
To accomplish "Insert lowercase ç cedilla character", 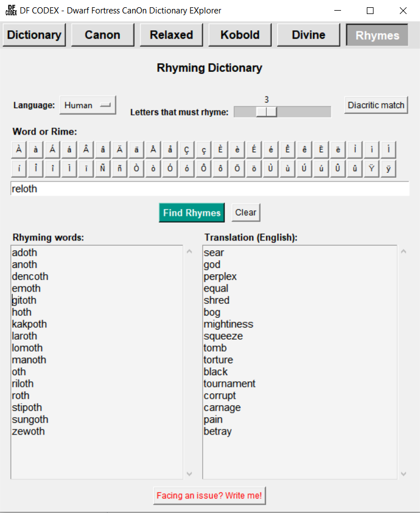I will click(204, 150).
